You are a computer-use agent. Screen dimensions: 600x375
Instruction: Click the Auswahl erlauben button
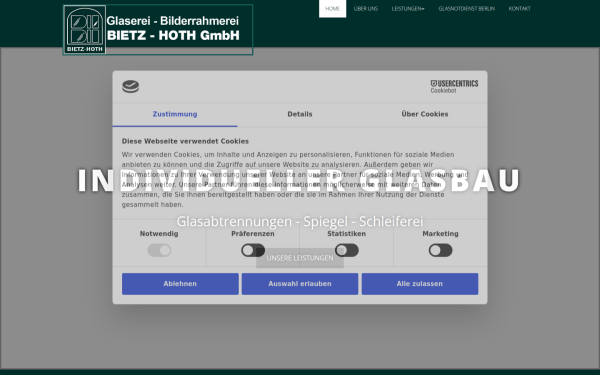pyautogui.click(x=300, y=284)
